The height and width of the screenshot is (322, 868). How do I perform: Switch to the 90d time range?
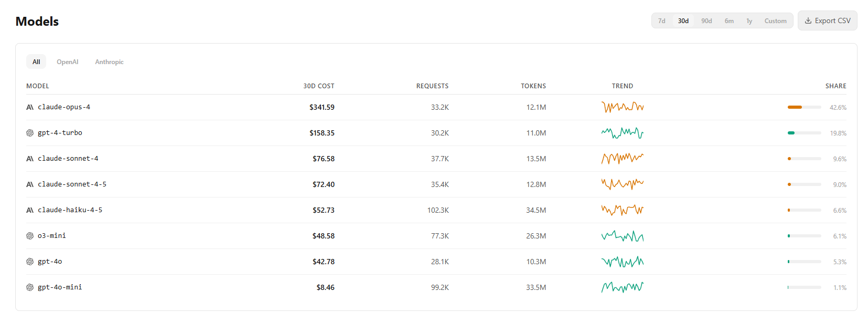(706, 20)
